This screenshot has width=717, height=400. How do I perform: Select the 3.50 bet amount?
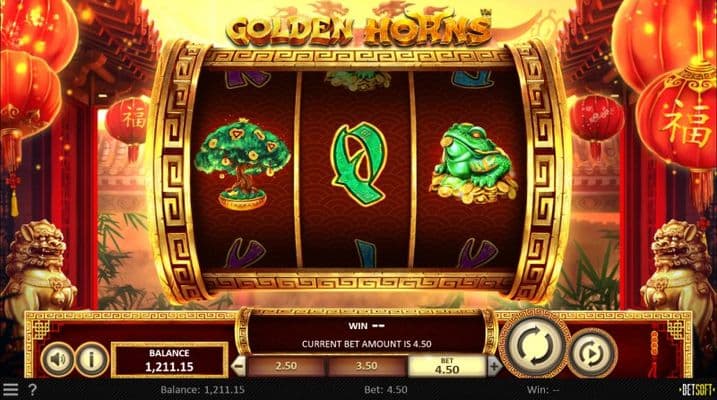pyautogui.click(x=366, y=366)
